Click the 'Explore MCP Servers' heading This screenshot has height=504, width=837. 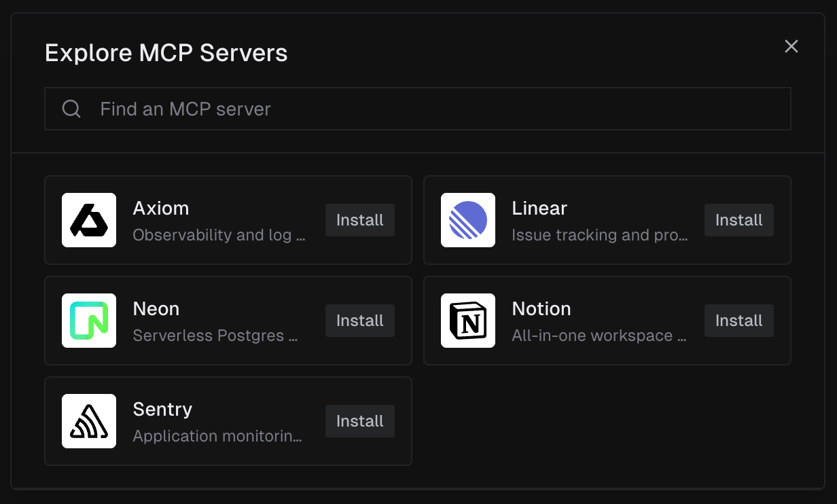point(166,52)
